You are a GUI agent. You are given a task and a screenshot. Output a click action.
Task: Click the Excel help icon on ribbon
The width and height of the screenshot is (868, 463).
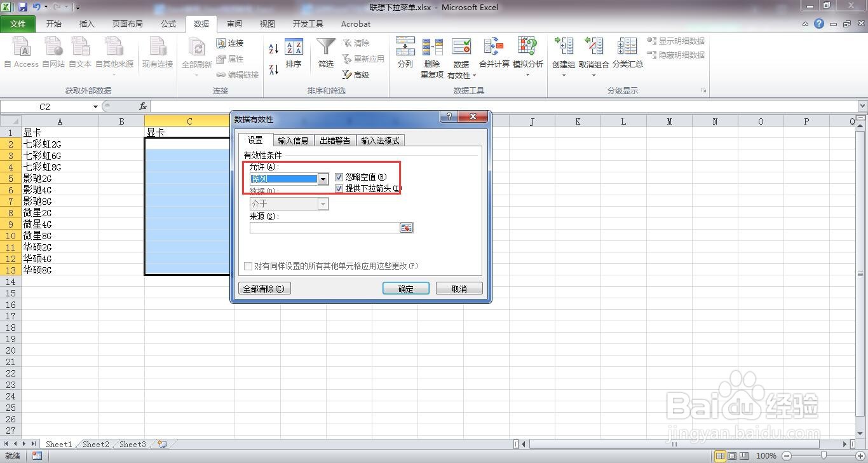(x=819, y=24)
